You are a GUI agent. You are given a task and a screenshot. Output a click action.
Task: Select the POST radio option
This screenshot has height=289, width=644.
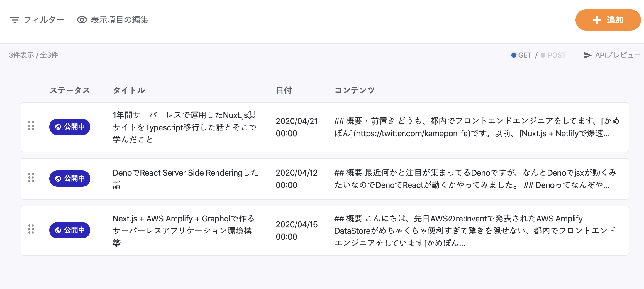(x=543, y=55)
